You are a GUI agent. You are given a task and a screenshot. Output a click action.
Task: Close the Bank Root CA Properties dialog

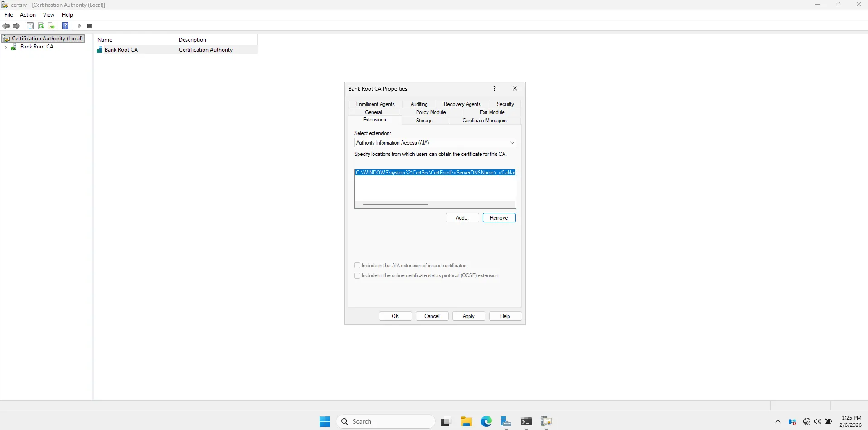click(515, 88)
